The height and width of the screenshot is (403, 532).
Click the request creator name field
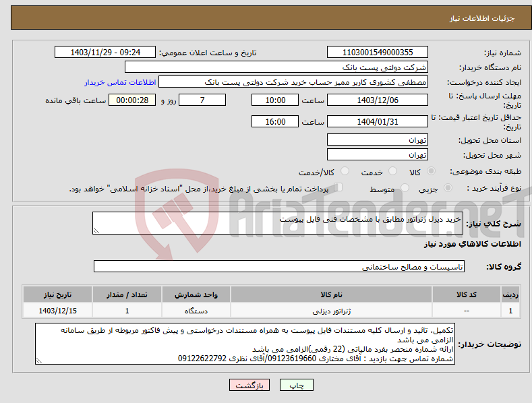coord(293,82)
